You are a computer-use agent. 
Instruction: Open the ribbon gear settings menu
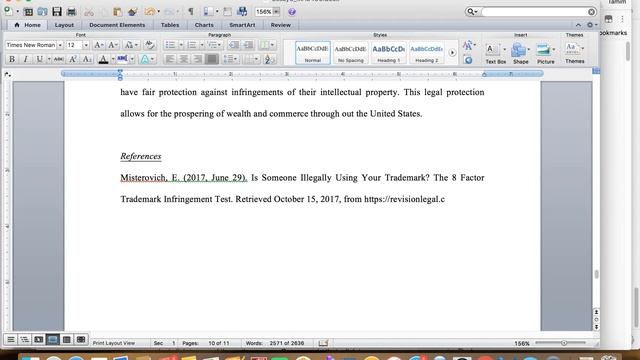[x=591, y=25]
